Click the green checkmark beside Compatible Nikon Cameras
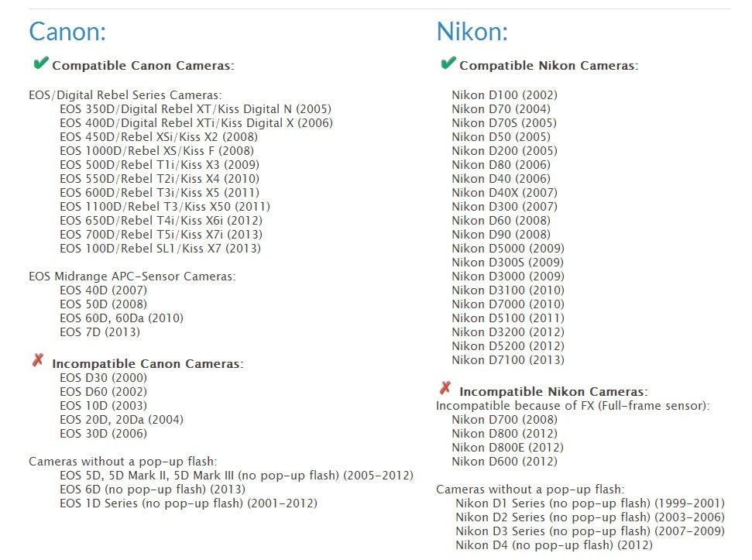Screen dimensions: 752x560 click(448, 63)
